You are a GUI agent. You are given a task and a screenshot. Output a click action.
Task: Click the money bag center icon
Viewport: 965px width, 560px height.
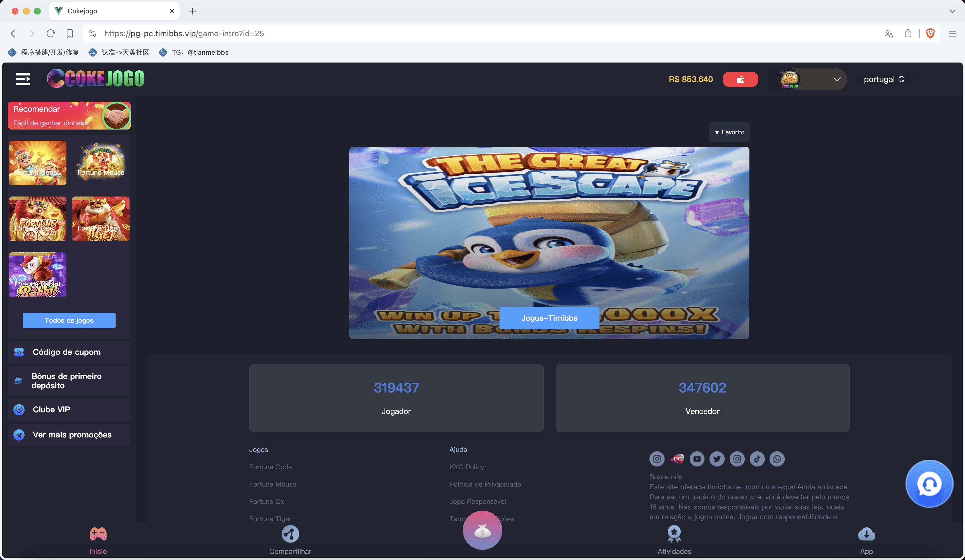pos(482,530)
